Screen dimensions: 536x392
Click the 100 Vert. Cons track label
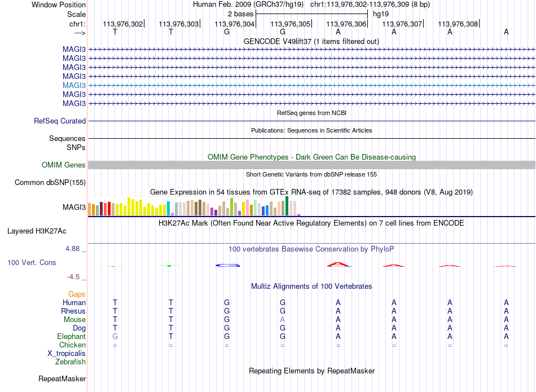32,262
